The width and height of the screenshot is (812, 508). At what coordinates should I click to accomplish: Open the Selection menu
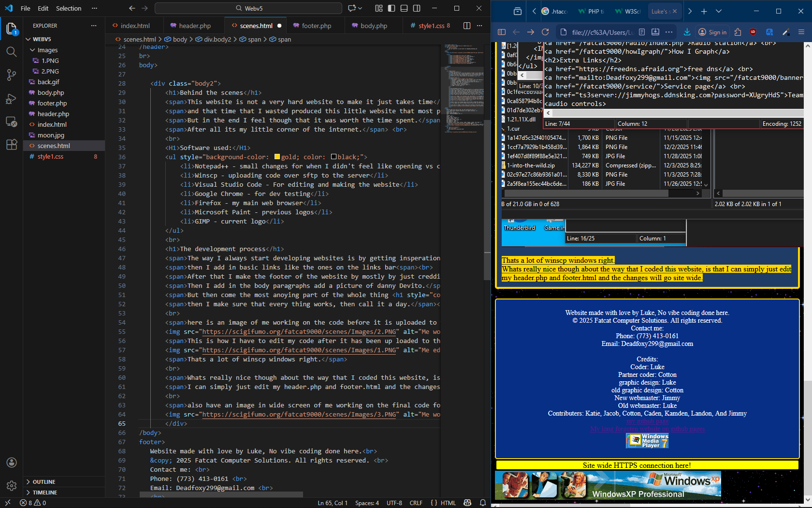tap(68, 8)
